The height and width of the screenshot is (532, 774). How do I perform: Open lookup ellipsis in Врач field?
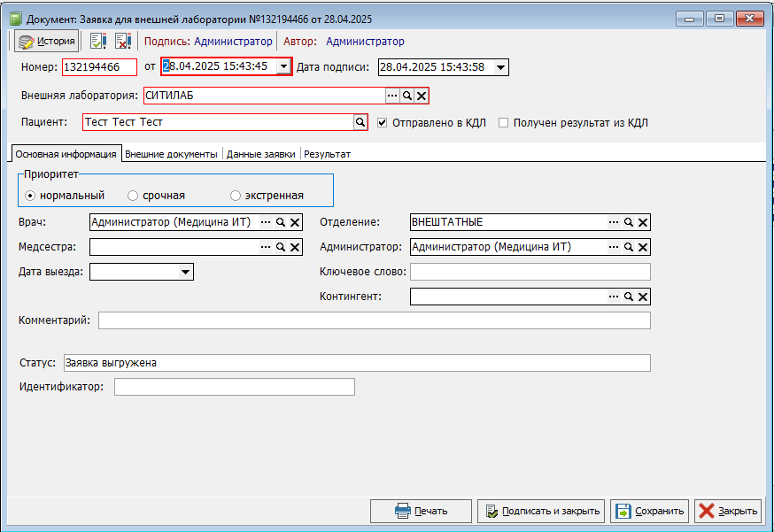pos(265,222)
